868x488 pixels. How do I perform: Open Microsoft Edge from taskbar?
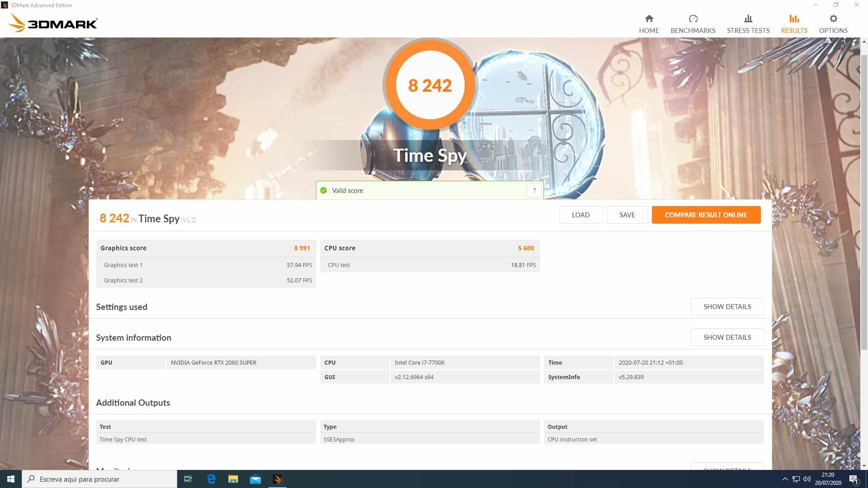click(211, 479)
